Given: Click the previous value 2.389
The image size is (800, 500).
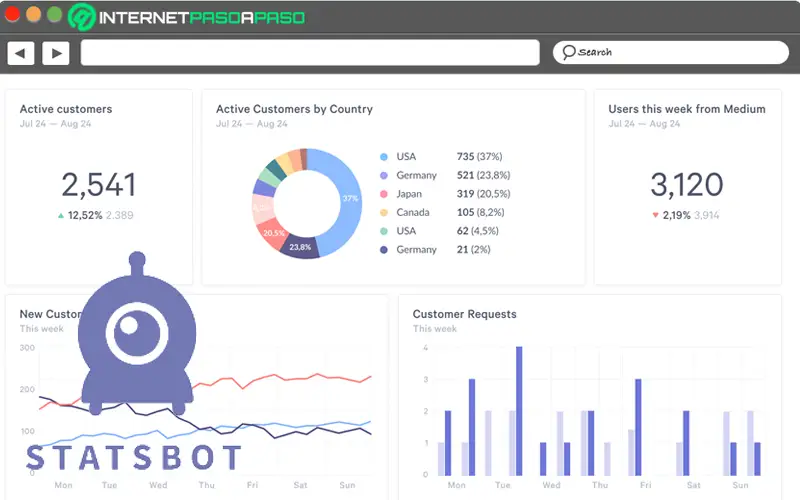Looking at the screenshot, I should 119,215.
